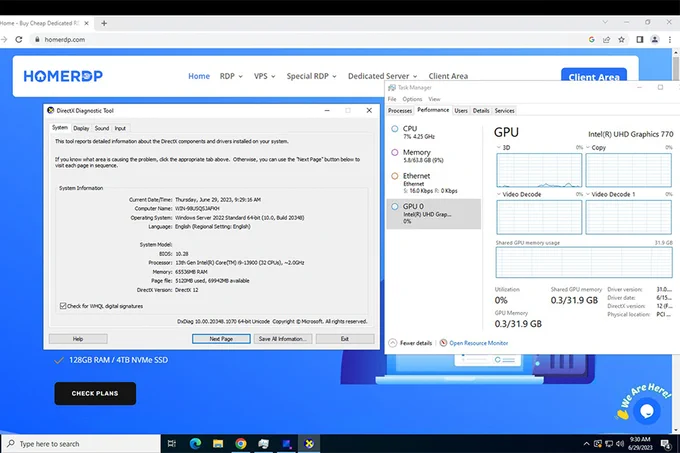The image size is (680, 453).
Task: Select CPU in Task Manager sidebar
Action: pos(434,132)
